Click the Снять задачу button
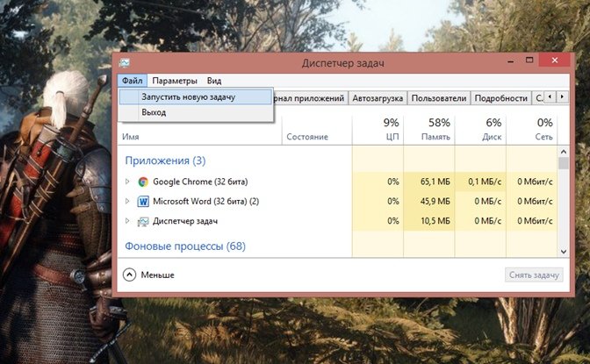This screenshot has width=590, height=364. pos(534,275)
